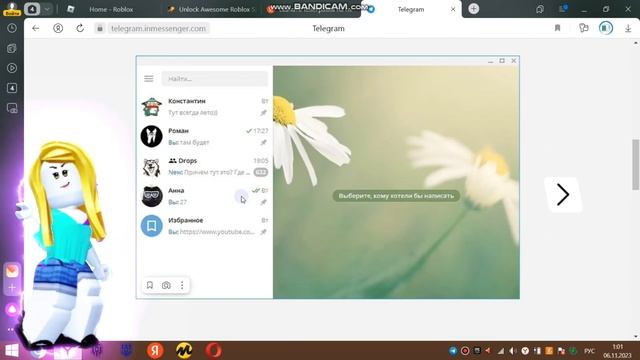This screenshot has width=640, height=360.
Task: Click the telegram.inmessenger.com address bar
Action: pos(158,29)
